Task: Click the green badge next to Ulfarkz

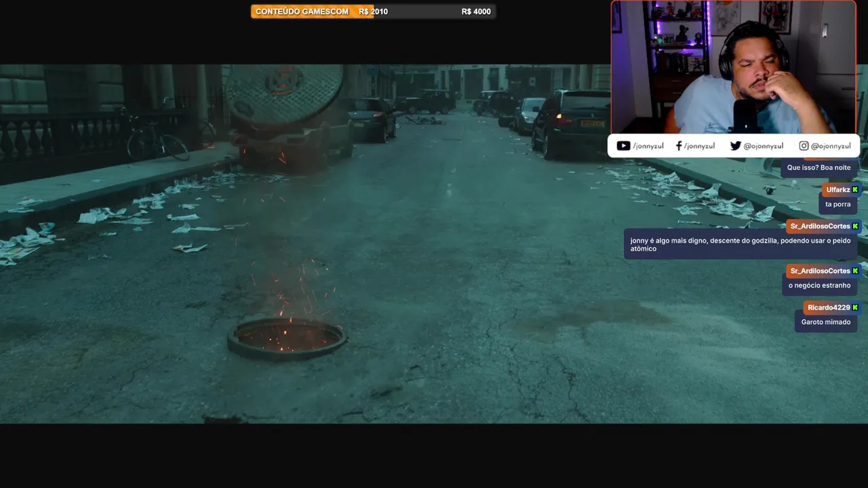Action: coord(855,190)
